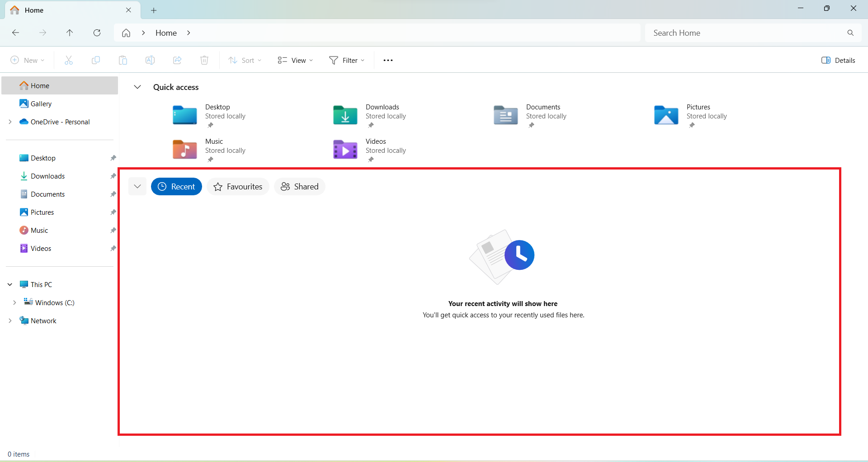
Task: Cut the selection using the scissors icon
Action: pyautogui.click(x=68, y=60)
